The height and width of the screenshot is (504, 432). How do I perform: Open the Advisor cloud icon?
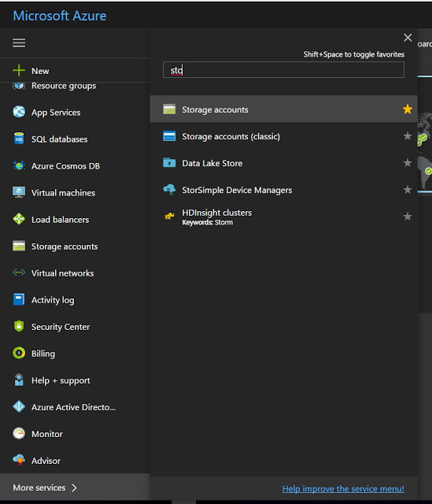19,460
